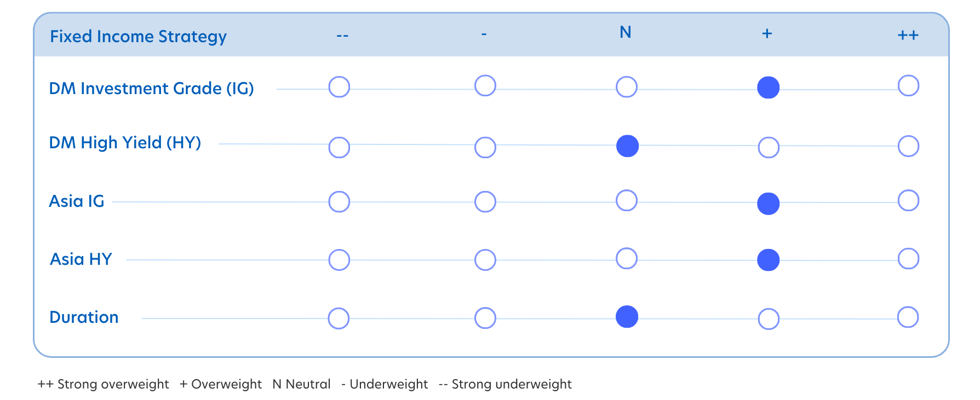Click the filled overweight circle for Asia IG
The width and height of the screenshot is (980, 400).
(x=768, y=204)
